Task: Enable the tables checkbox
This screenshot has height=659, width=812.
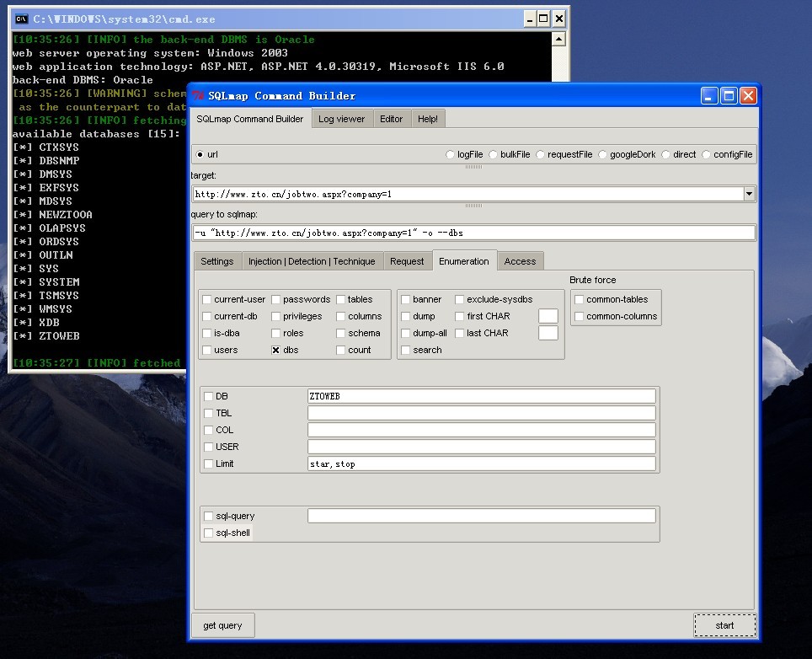Action: (x=341, y=299)
